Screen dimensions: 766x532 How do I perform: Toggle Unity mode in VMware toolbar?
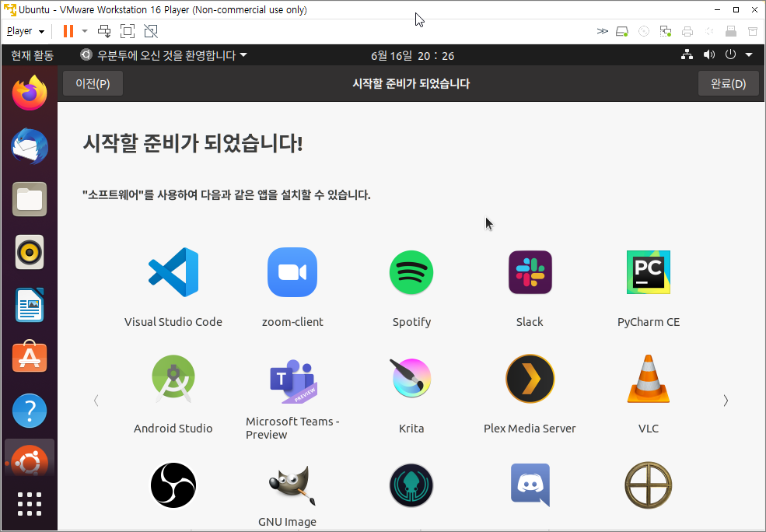tap(151, 31)
